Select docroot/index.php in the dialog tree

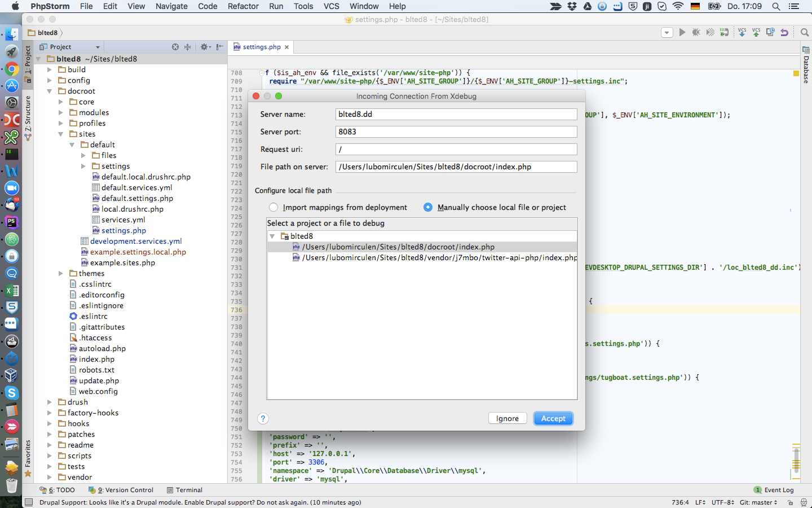pyautogui.click(x=422, y=247)
